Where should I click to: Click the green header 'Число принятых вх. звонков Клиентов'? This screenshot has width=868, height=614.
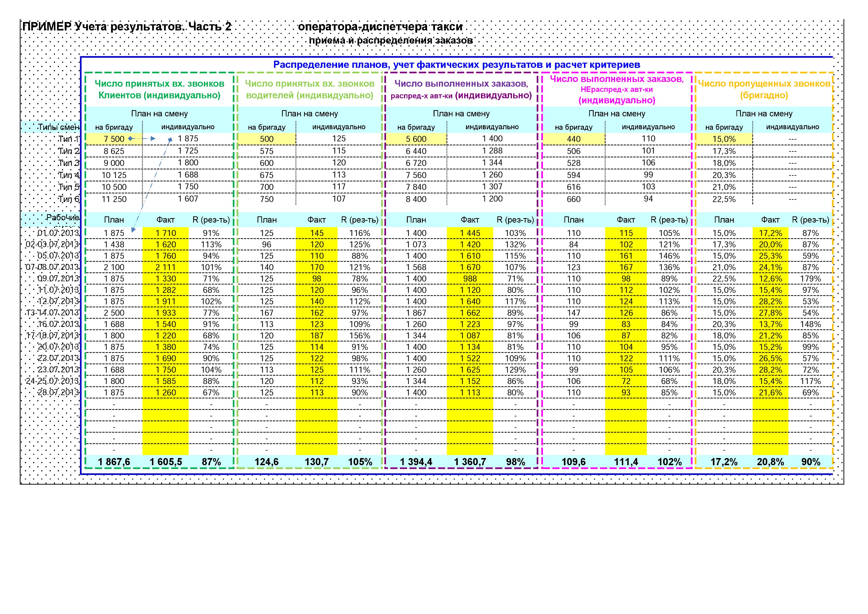coord(160,89)
